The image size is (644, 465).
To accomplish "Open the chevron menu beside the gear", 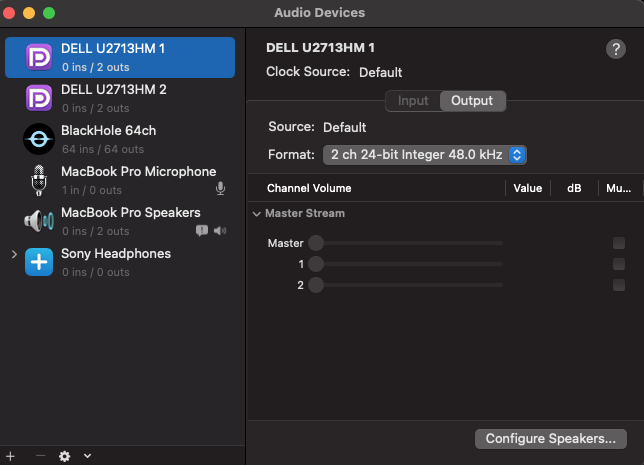I will [87, 456].
